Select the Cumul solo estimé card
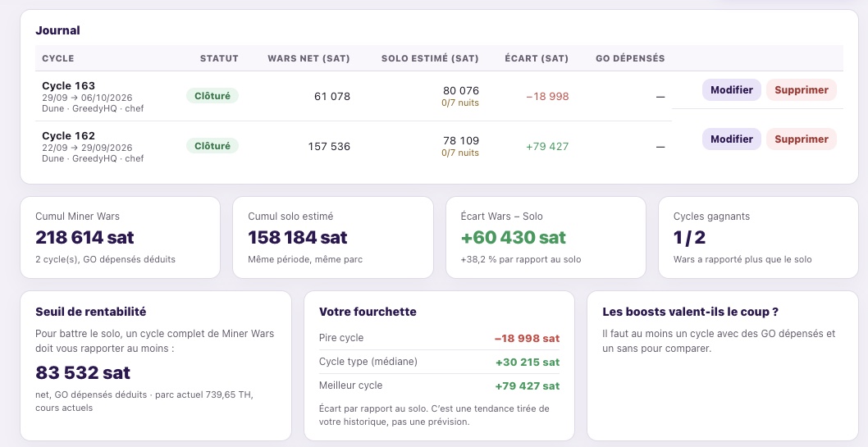The width and height of the screenshot is (868, 447). click(333, 237)
